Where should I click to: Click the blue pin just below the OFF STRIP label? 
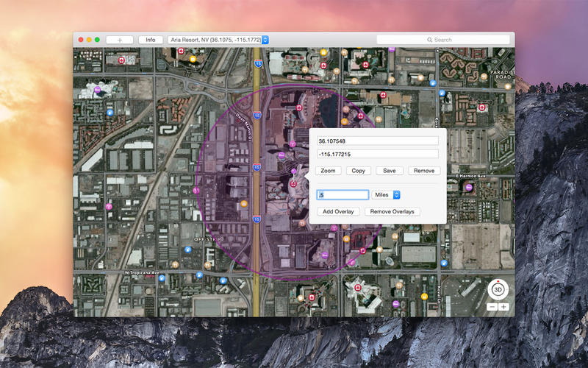point(188,250)
